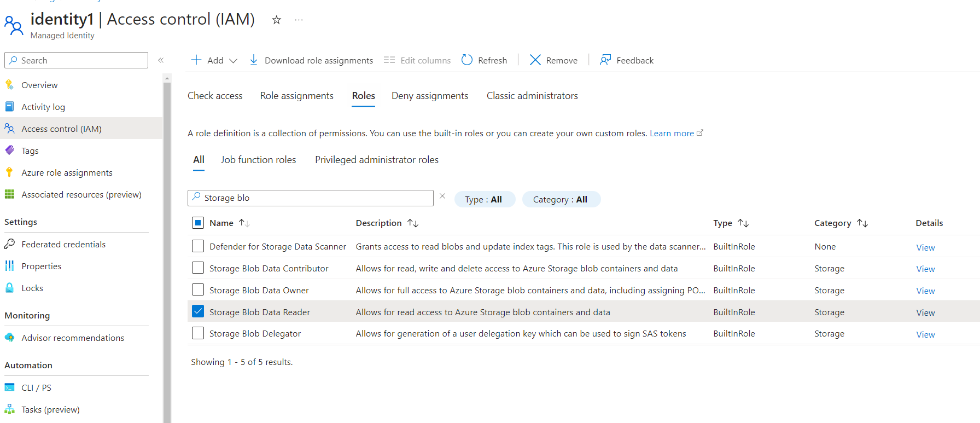This screenshot has width=980, height=423.
Task: Click the Locks padlock icon
Action: 10,288
